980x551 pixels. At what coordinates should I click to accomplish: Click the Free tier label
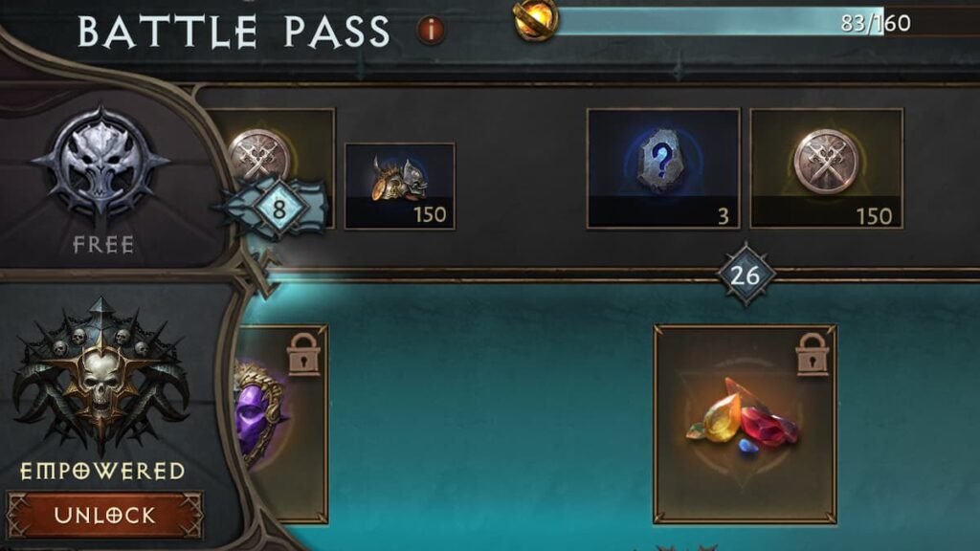[103, 245]
